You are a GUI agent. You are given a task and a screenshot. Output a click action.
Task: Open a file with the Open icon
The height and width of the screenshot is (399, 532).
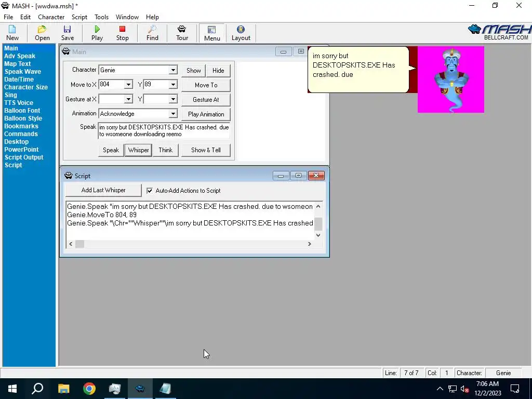pyautogui.click(x=42, y=33)
